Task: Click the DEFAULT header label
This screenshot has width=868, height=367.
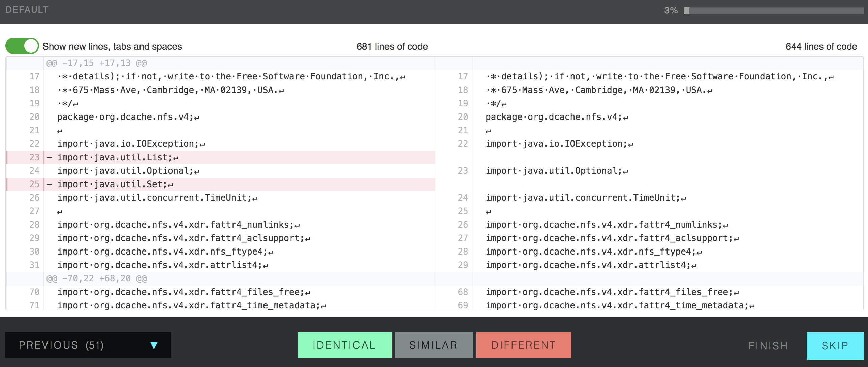Action: [x=27, y=10]
